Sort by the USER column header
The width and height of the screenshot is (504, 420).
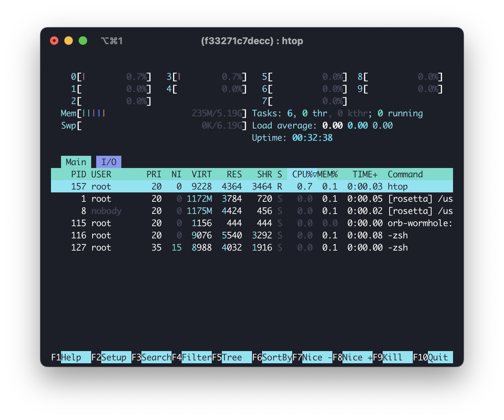point(101,174)
